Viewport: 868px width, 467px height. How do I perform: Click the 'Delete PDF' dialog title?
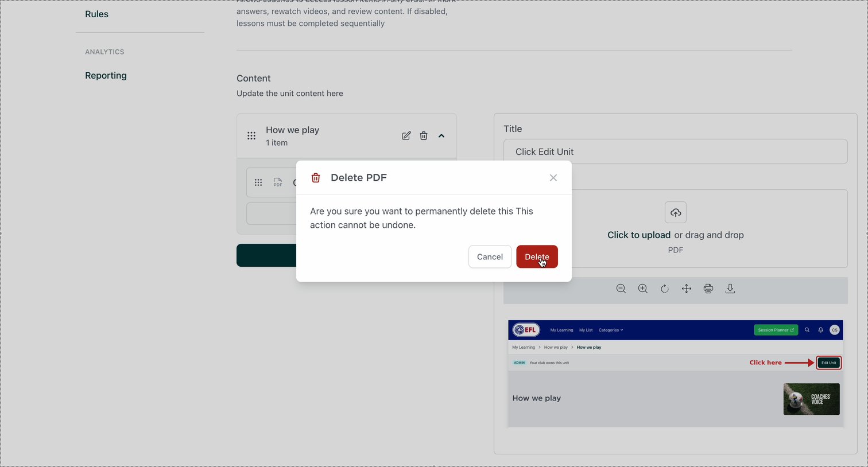pyautogui.click(x=359, y=178)
